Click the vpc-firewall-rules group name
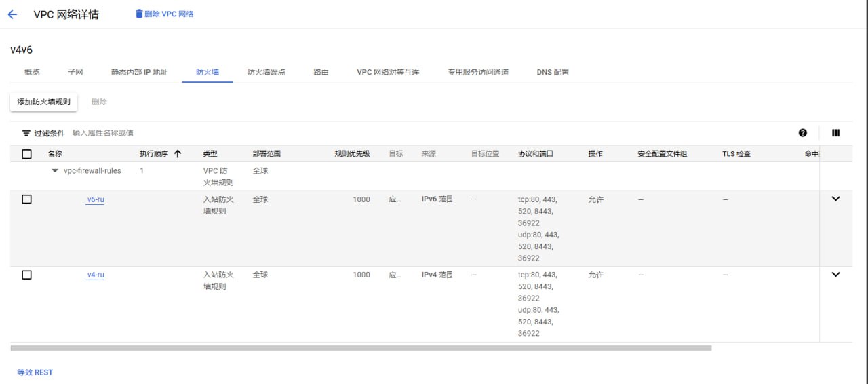 pyautogui.click(x=92, y=171)
